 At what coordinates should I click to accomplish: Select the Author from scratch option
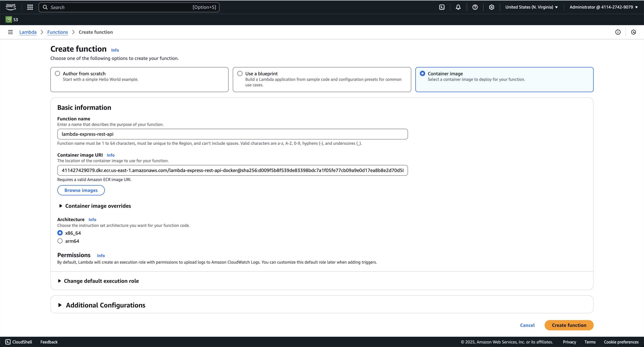coord(58,74)
